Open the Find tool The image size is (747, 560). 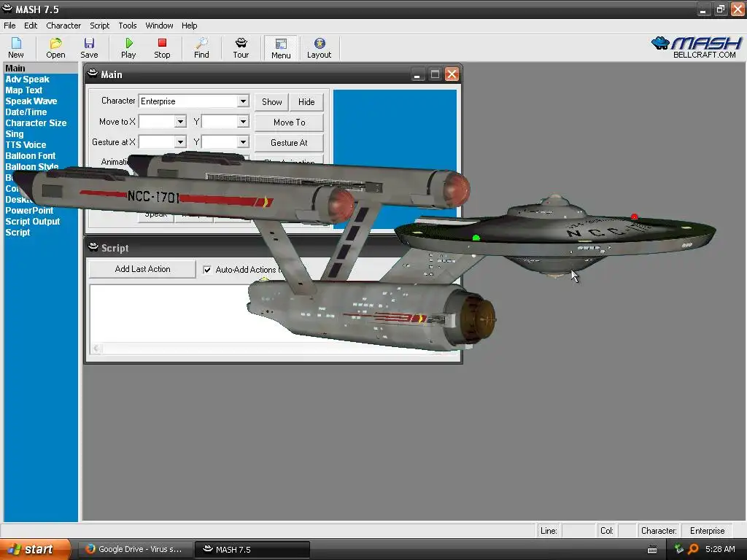click(x=201, y=48)
